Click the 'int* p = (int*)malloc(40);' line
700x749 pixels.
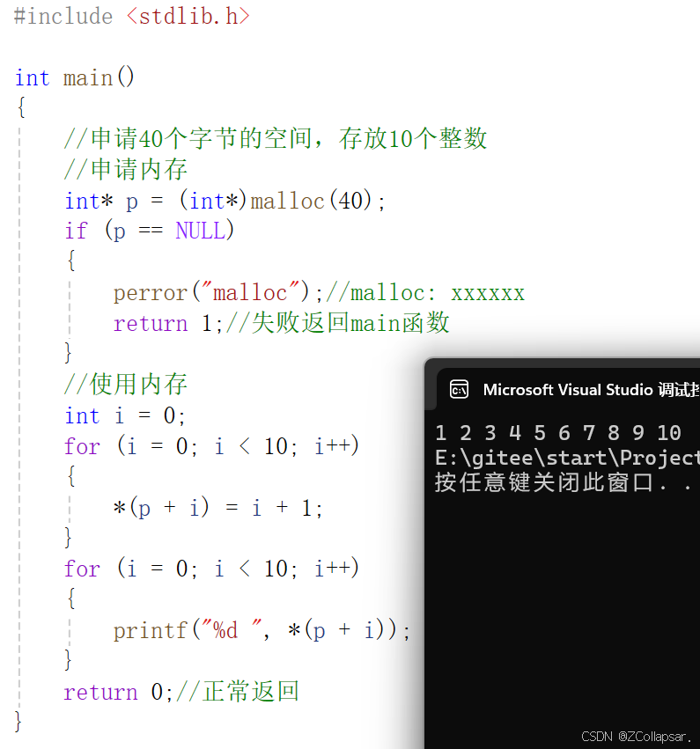pos(225,200)
